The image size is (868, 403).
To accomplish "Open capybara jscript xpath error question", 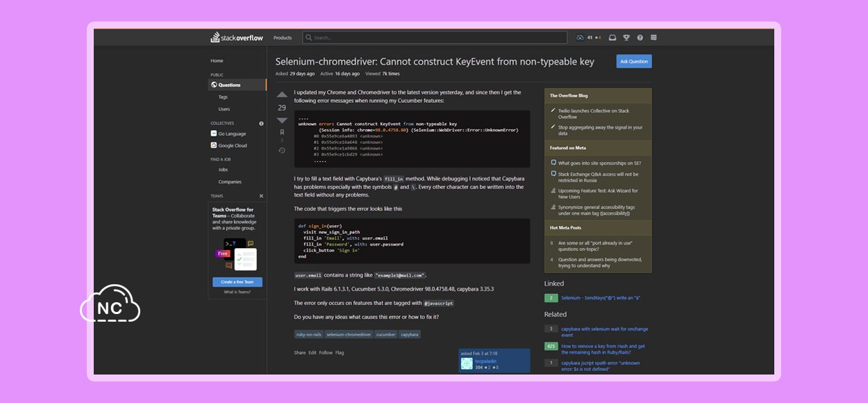I will (601, 365).
